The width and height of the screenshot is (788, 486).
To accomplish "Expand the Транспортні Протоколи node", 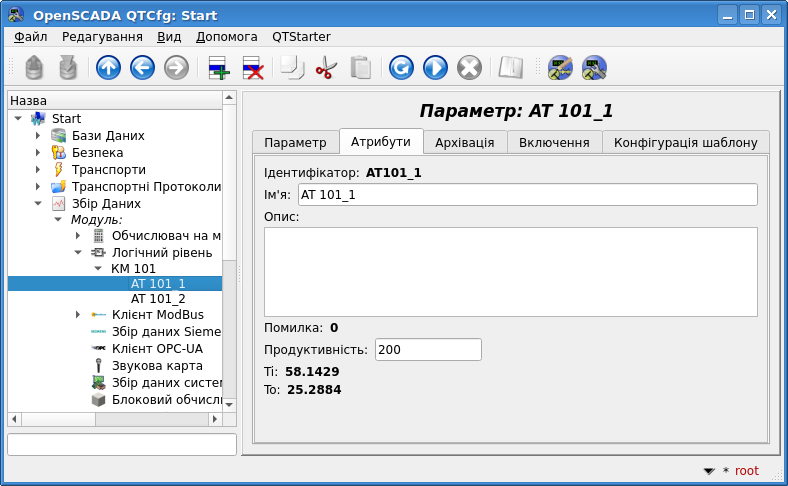I will 38,187.
